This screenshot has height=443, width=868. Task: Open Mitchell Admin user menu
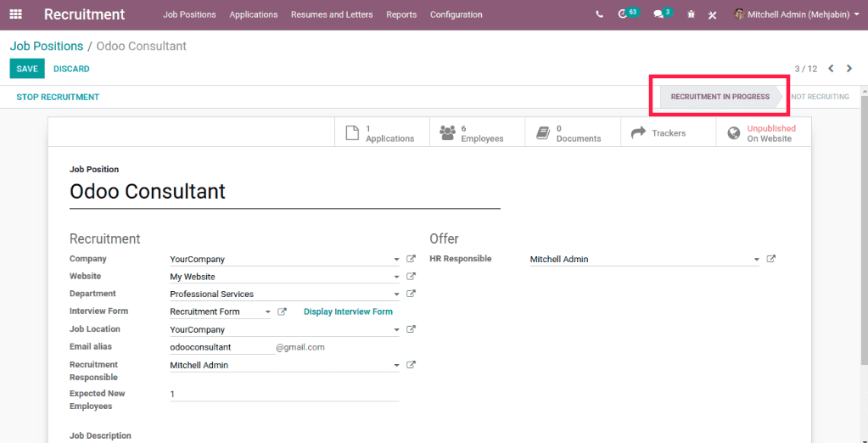tap(797, 14)
